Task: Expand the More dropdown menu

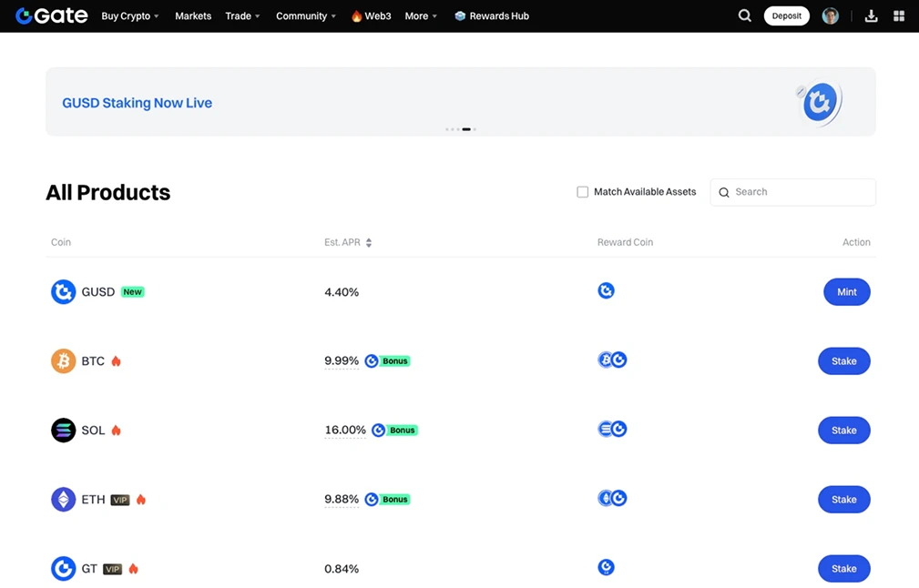Action: point(421,15)
